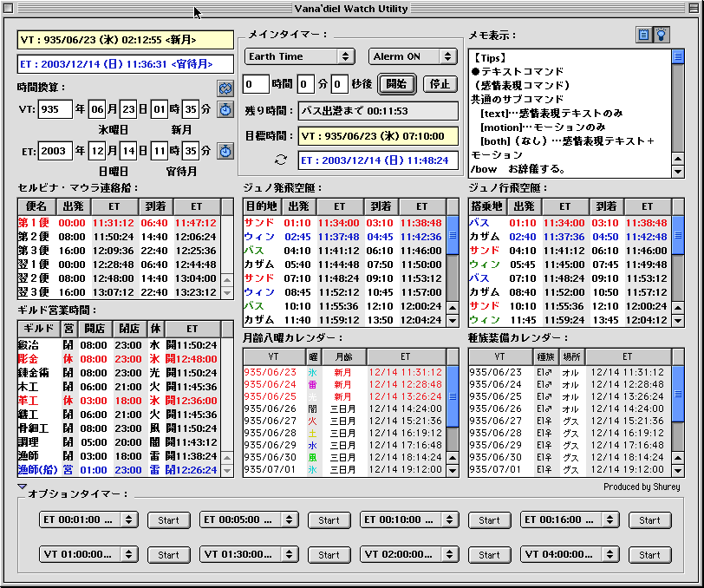
Task: Open the ET 00:01:00 timer dropdown
Action: click(88, 519)
